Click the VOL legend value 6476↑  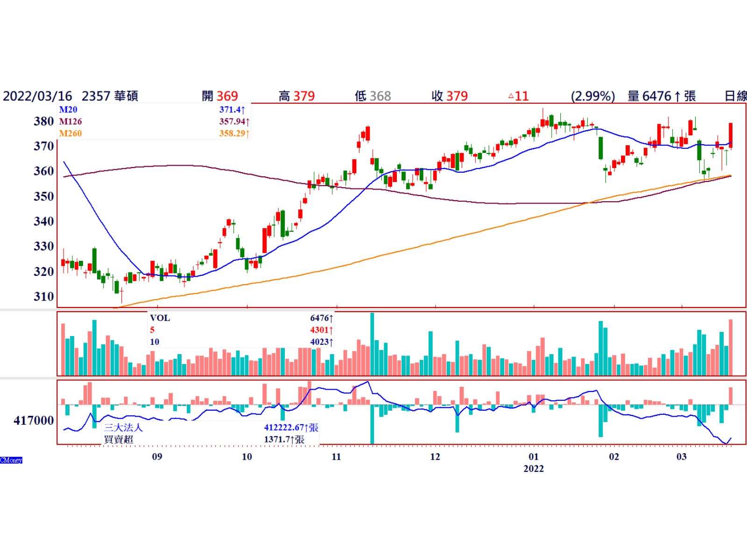pyautogui.click(x=322, y=318)
